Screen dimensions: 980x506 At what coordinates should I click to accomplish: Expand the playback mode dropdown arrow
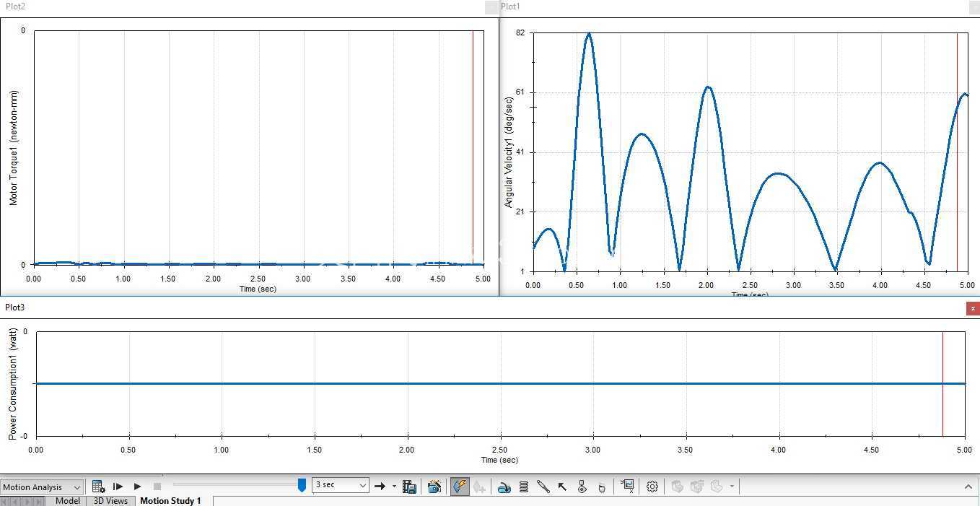click(x=394, y=487)
